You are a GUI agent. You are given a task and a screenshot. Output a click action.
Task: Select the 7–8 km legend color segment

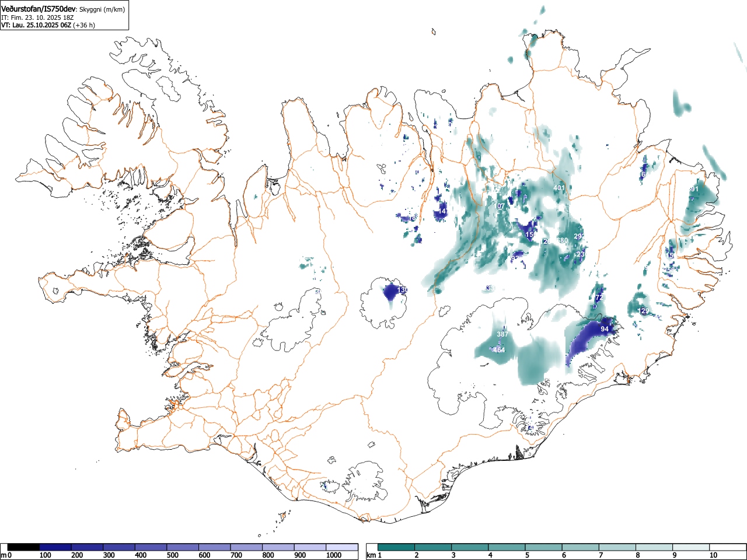(x=617, y=547)
